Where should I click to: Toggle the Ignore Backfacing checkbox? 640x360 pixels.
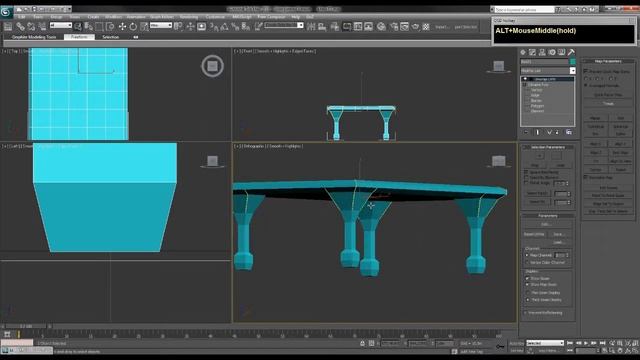pos(527,172)
